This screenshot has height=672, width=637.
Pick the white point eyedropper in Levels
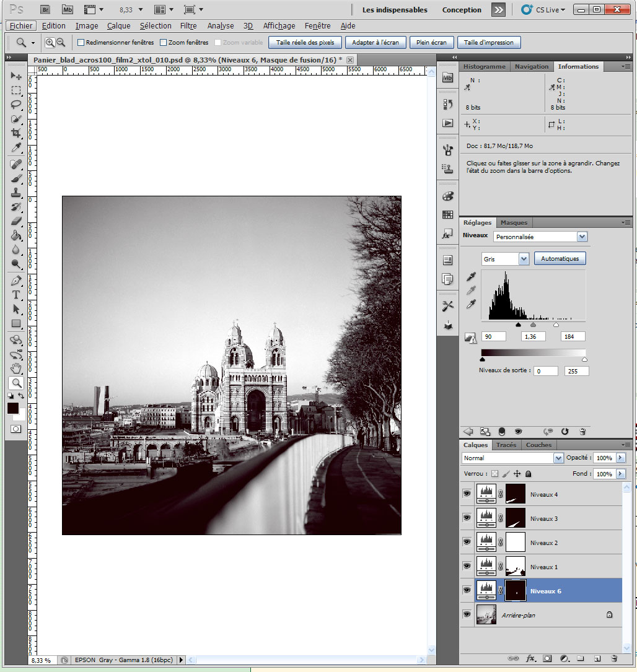click(x=471, y=304)
